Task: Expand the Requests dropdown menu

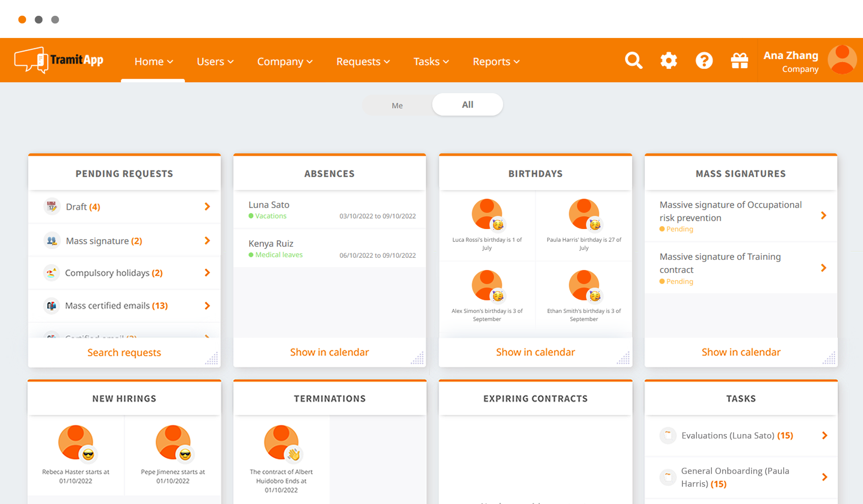Action: pyautogui.click(x=363, y=61)
